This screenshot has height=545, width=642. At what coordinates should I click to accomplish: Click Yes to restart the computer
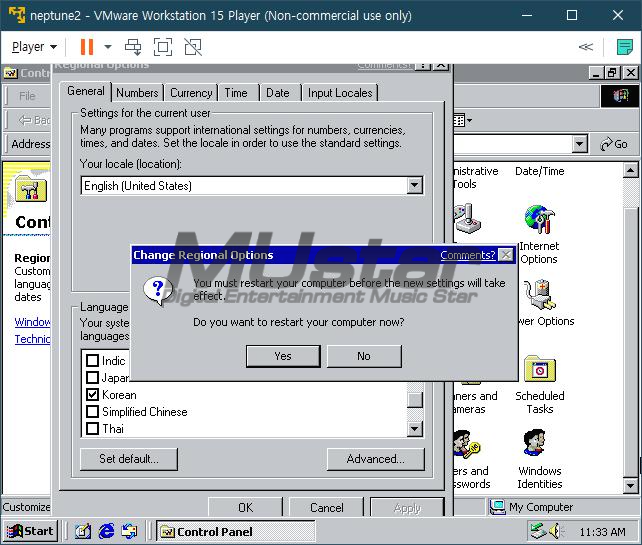283,356
